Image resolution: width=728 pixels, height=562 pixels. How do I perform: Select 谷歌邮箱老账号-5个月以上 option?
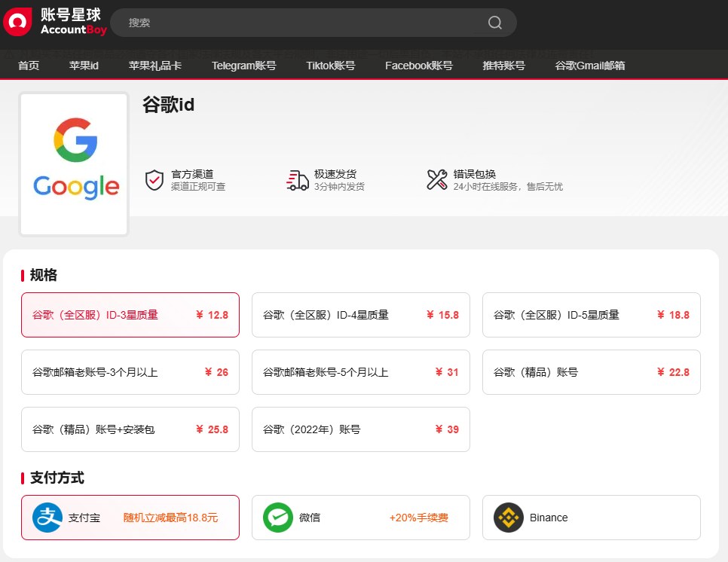[x=361, y=372]
